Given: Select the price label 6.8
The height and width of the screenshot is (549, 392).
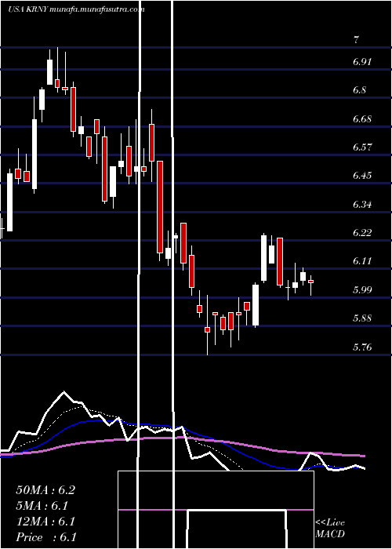Looking at the screenshot, I should (360, 90).
